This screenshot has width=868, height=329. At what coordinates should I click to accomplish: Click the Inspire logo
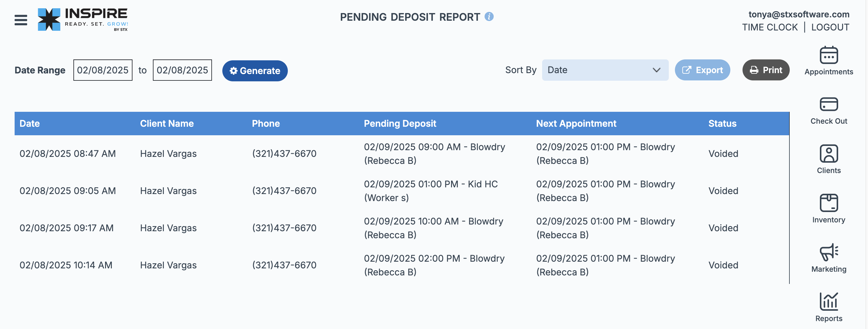pyautogui.click(x=83, y=19)
